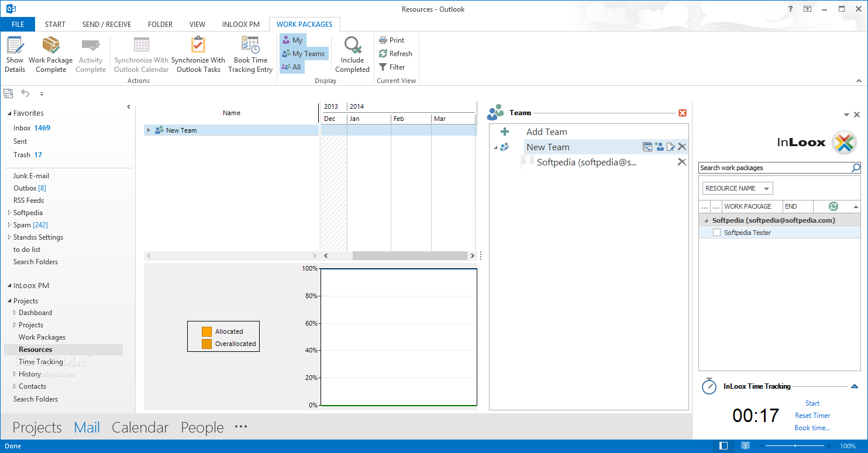Expand the History node

point(15,374)
